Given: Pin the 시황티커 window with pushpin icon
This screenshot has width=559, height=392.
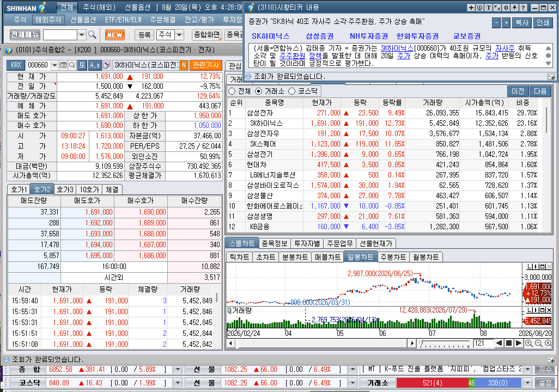Looking at the screenshot, I should [x=514, y=8].
